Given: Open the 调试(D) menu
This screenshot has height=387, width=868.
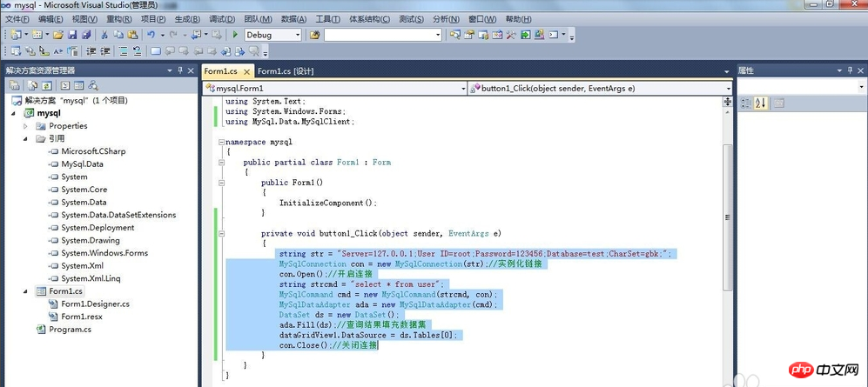Looking at the screenshot, I should [x=222, y=19].
